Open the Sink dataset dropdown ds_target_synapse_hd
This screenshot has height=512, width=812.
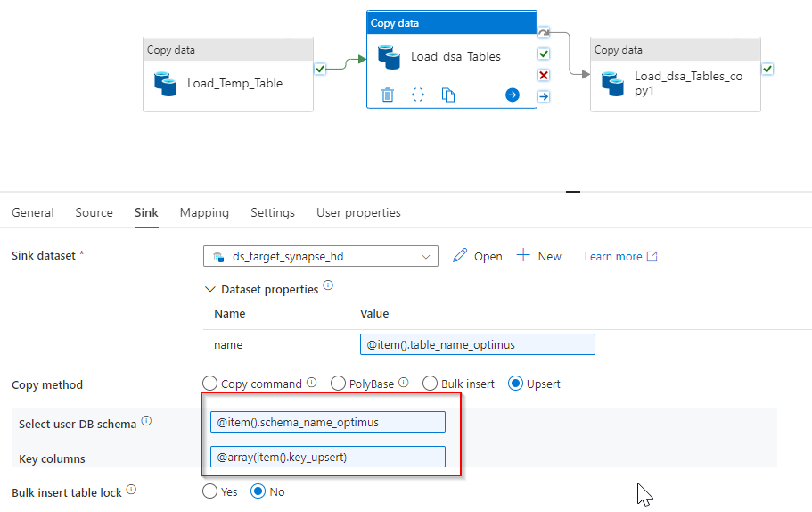point(321,256)
